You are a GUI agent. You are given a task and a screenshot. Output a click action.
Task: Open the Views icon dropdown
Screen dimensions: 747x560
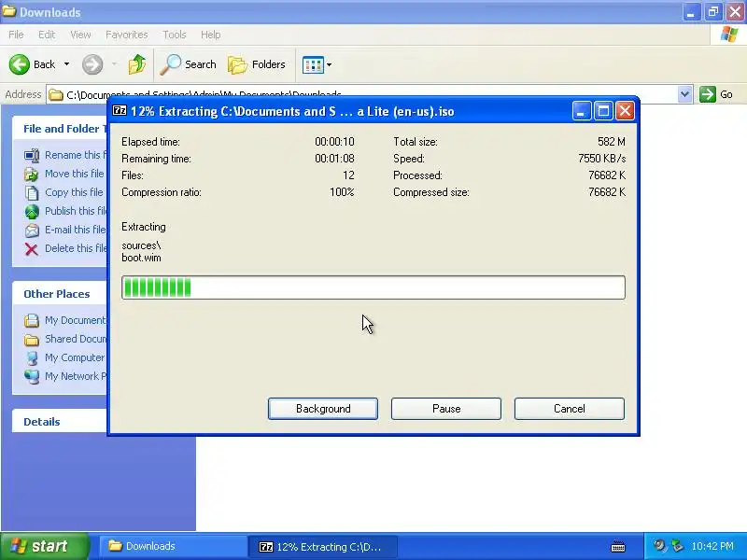(317, 64)
